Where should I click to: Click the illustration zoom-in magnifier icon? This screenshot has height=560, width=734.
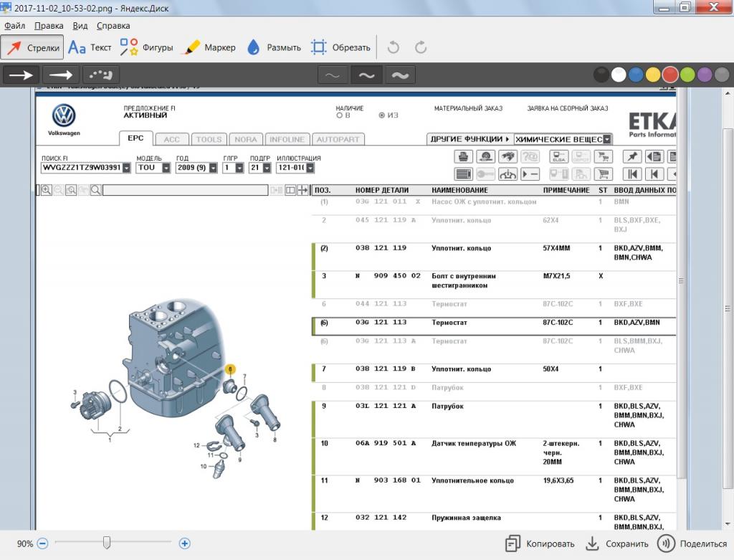click(46, 190)
